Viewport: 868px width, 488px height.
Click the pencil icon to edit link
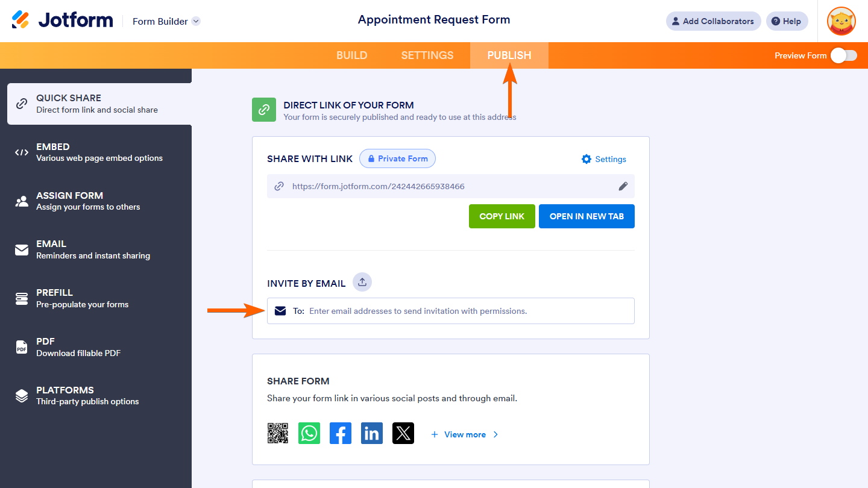(623, 186)
